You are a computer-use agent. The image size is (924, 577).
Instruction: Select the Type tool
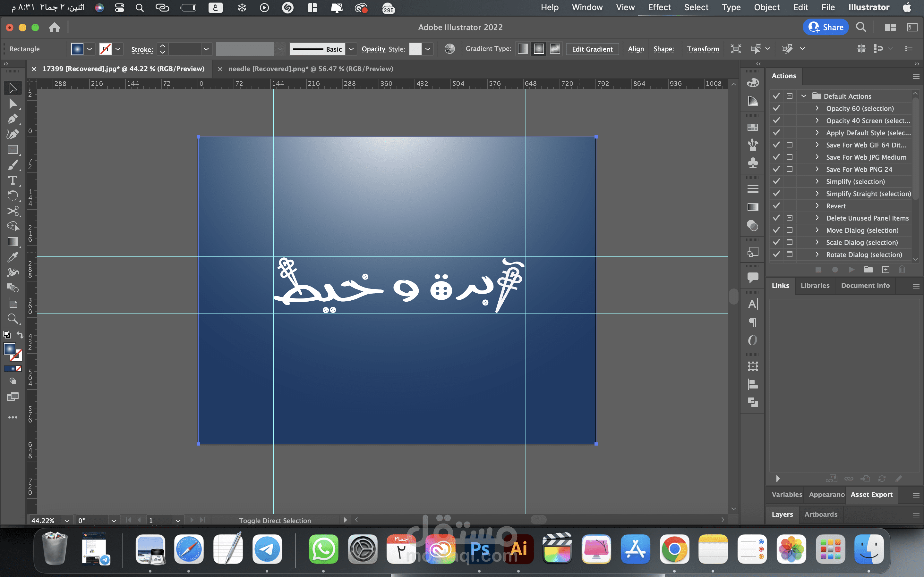point(13,180)
